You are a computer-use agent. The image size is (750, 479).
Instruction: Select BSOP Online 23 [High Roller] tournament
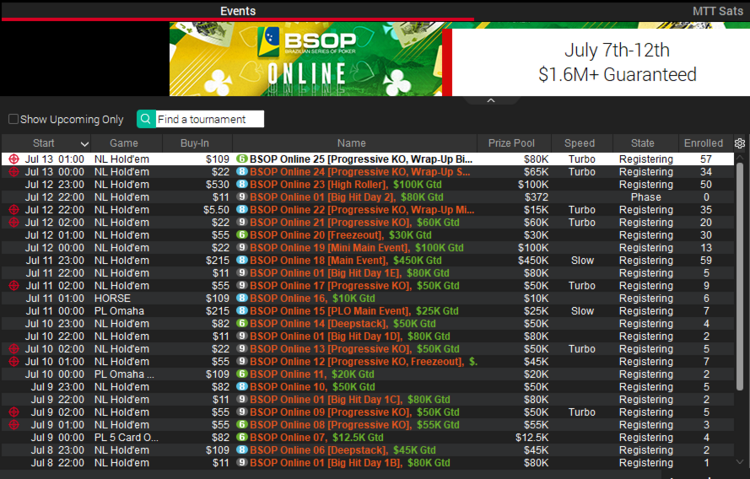click(x=367, y=184)
